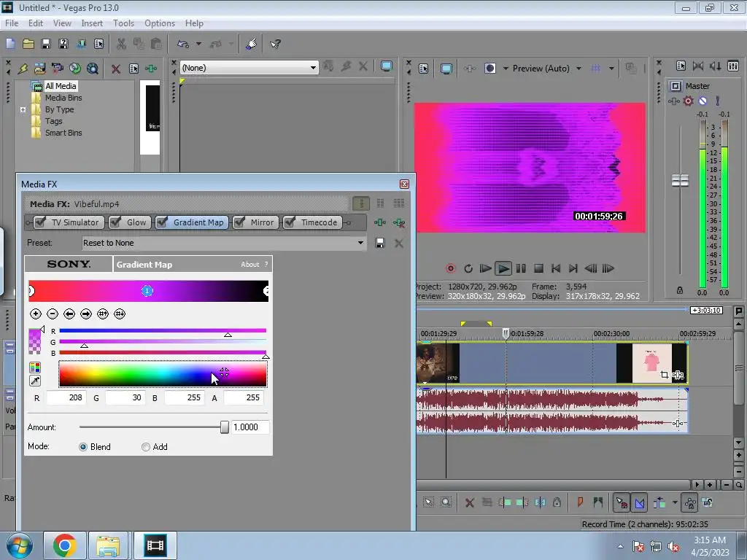
Task: Click the Play button in preview
Action: [x=503, y=268]
